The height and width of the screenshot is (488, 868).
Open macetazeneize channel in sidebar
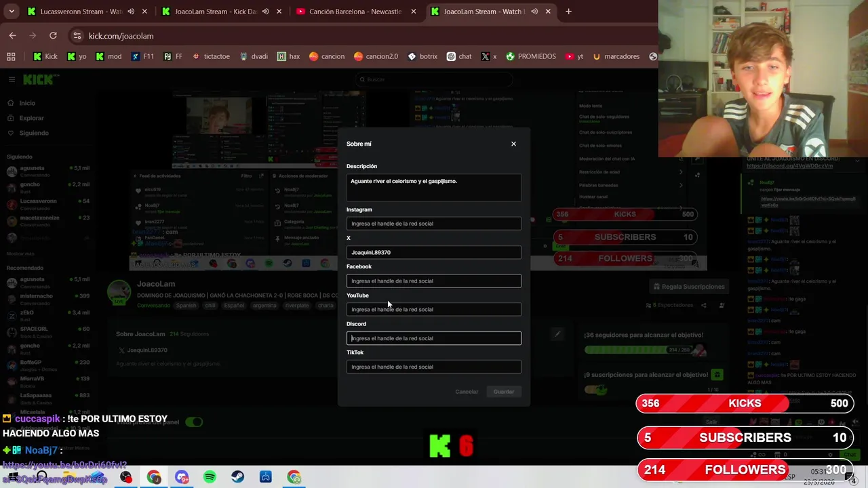(47, 220)
